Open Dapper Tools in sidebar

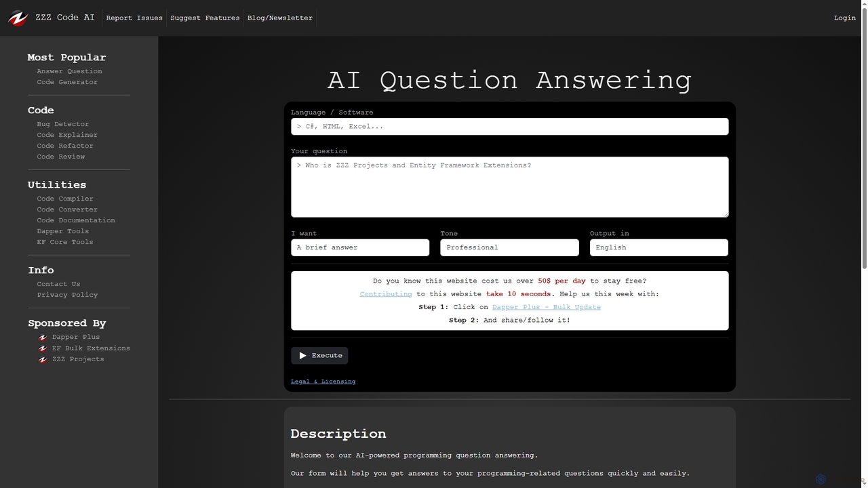click(63, 231)
